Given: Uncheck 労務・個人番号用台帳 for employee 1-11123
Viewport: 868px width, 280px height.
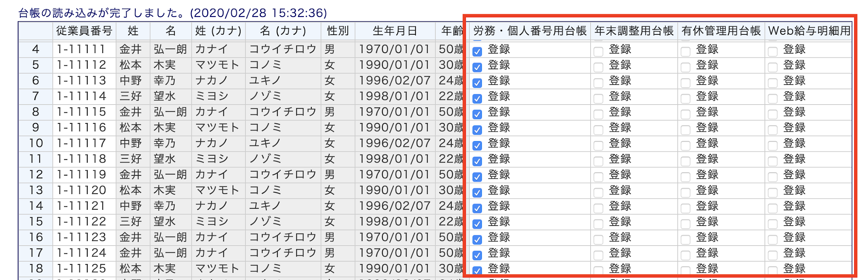Looking at the screenshot, I should click(x=477, y=240).
